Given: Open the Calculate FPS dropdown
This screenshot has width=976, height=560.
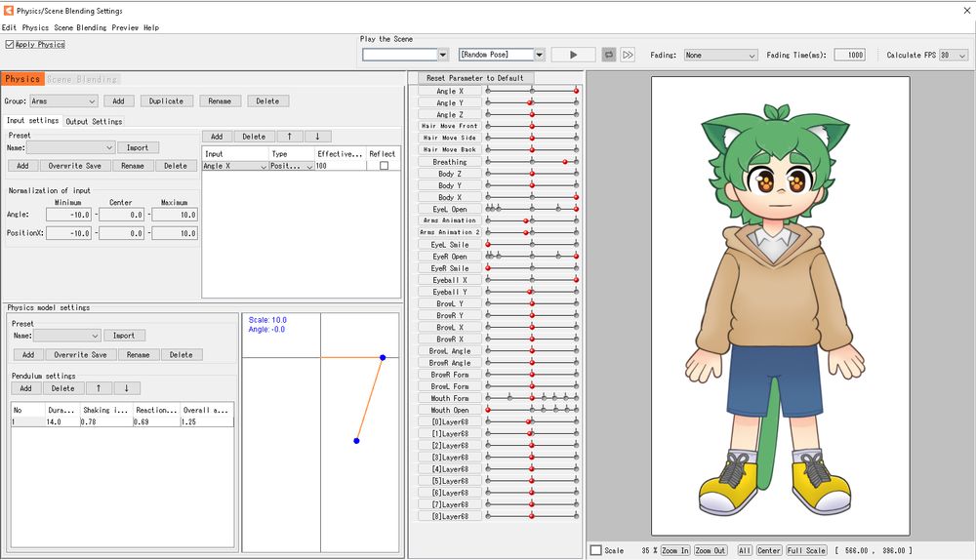Looking at the screenshot, I should (x=953, y=55).
